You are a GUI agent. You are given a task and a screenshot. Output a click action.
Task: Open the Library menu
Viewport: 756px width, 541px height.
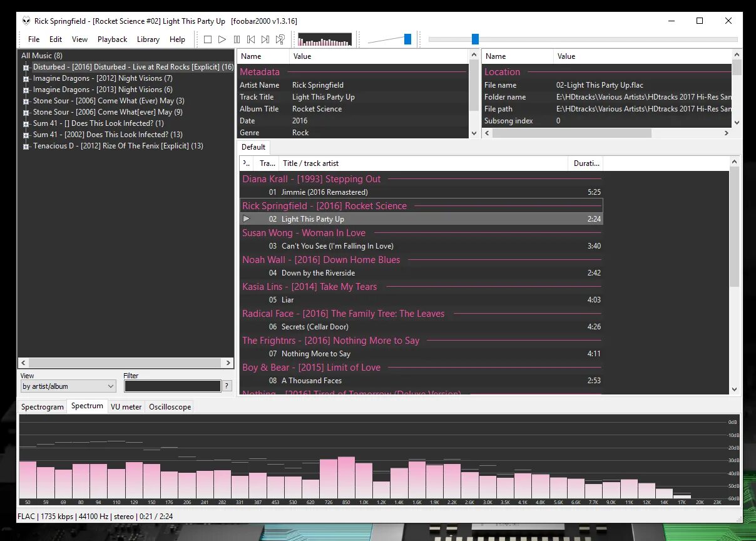coord(148,39)
